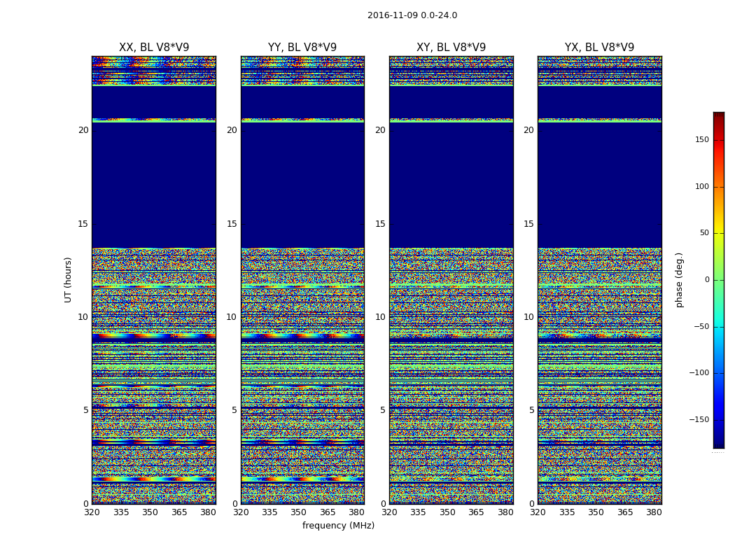Click the −150 tick label on the colorbar
This screenshot has width=735, height=560.
click(699, 420)
